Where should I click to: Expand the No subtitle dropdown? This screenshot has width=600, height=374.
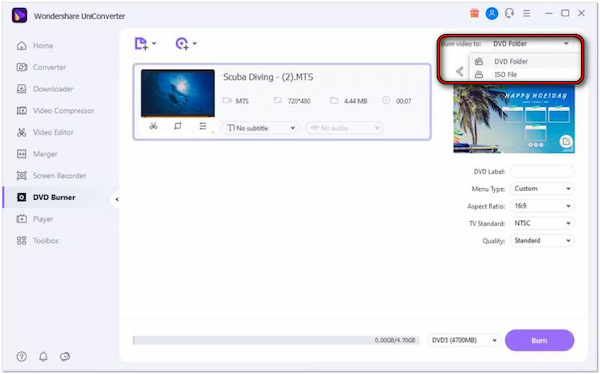261,128
